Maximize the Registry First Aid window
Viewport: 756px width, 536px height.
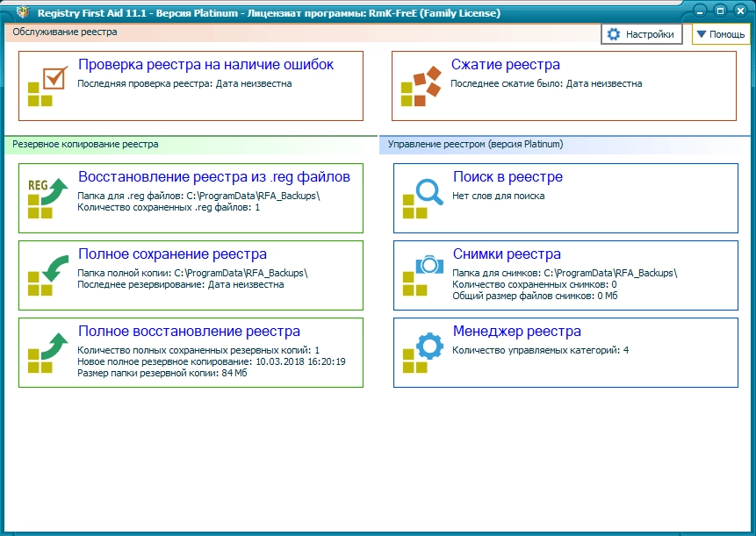point(720,11)
